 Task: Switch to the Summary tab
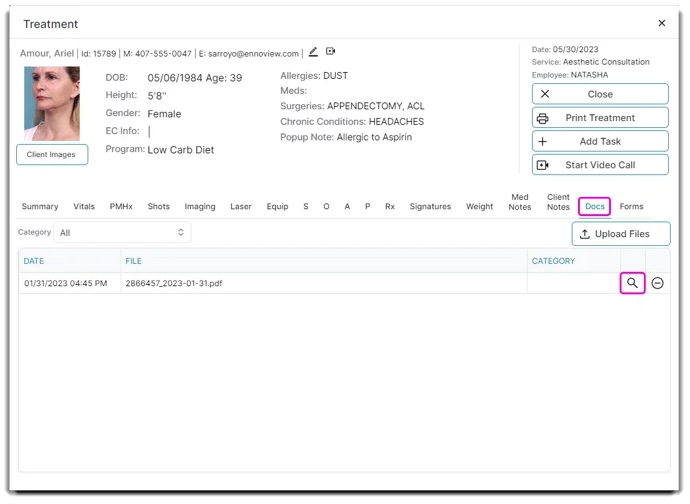tap(40, 207)
